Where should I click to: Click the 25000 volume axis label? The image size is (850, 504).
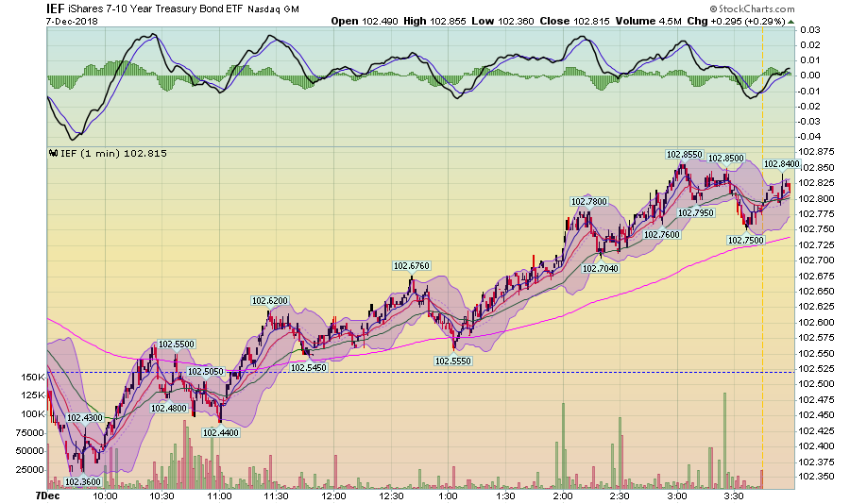click(x=30, y=469)
